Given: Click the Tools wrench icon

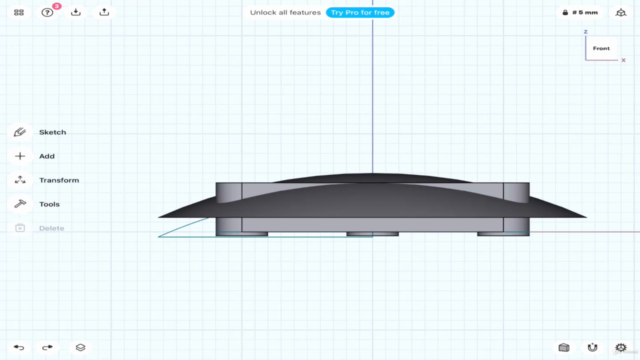Looking at the screenshot, I should [20, 204].
